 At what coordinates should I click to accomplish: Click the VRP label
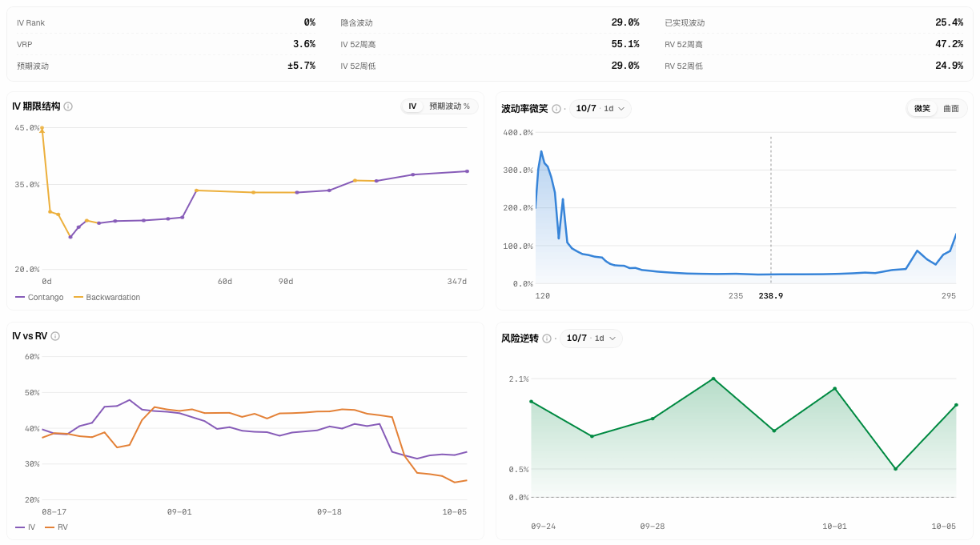pyautogui.click(x=25, y=45)
